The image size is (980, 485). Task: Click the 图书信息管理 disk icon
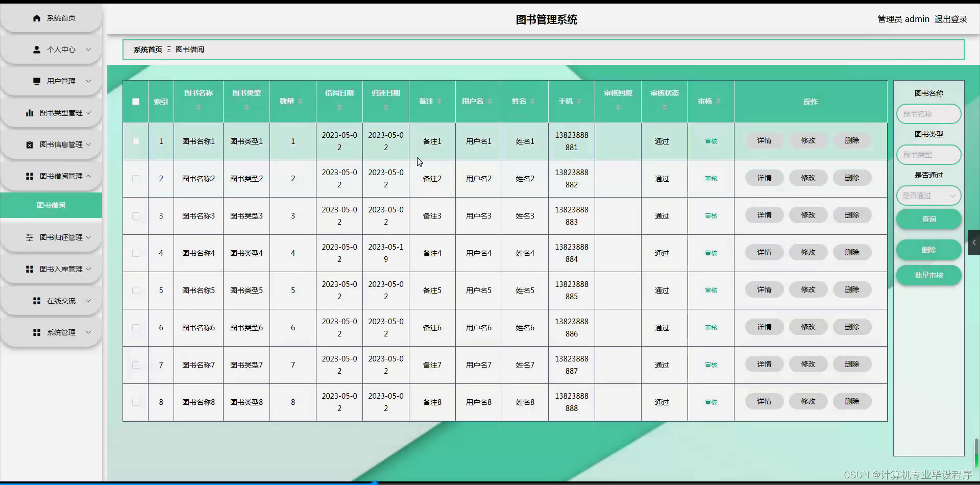coord(29,144)
